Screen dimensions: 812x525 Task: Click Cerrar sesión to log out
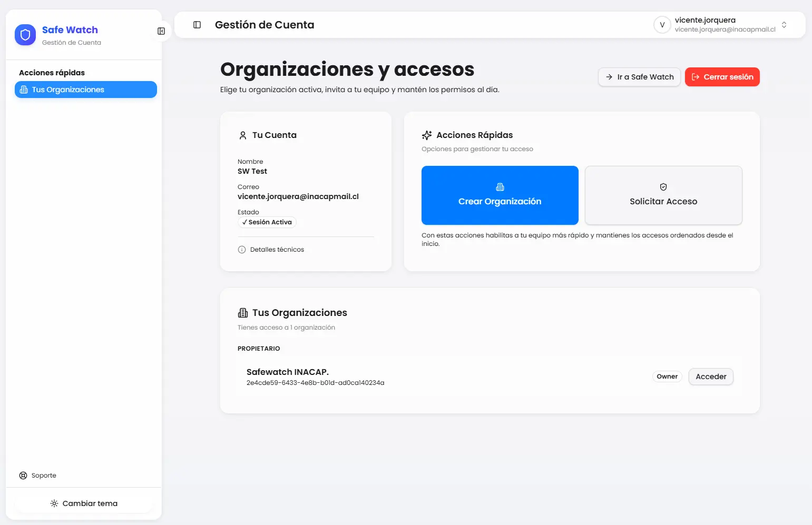tap(722, 77)
